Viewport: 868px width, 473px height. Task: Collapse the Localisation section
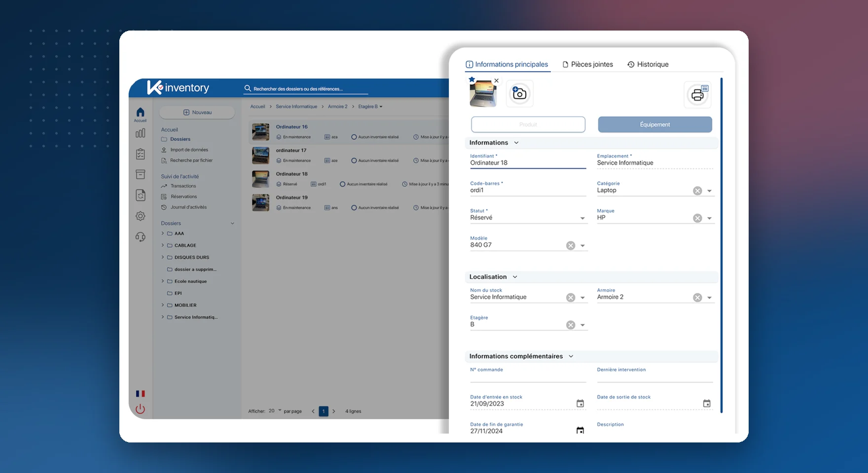tap(515, 277)
